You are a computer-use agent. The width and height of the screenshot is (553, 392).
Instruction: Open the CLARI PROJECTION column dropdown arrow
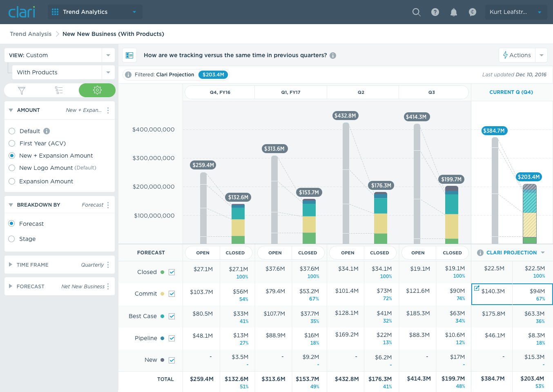(x=543, y=253)
